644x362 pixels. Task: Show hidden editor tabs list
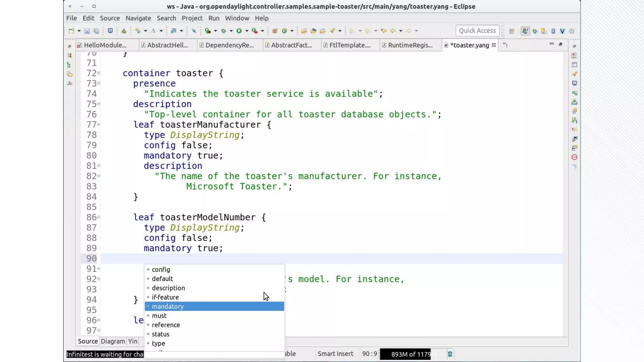tap(505, 45)
